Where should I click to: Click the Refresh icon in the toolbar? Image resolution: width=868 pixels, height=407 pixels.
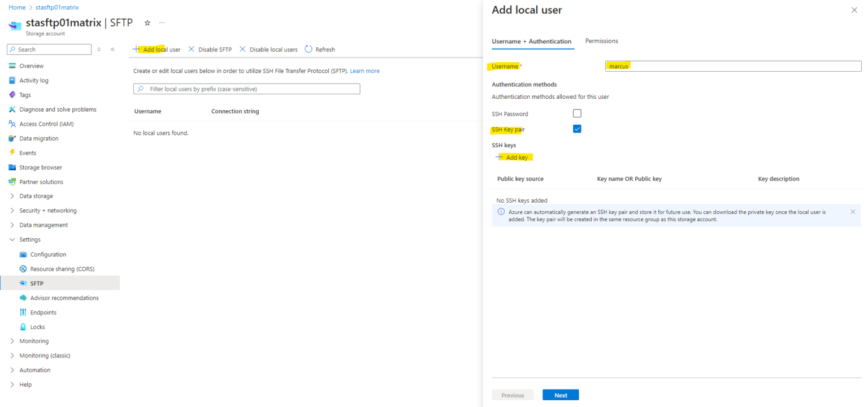tap(307, 49)
